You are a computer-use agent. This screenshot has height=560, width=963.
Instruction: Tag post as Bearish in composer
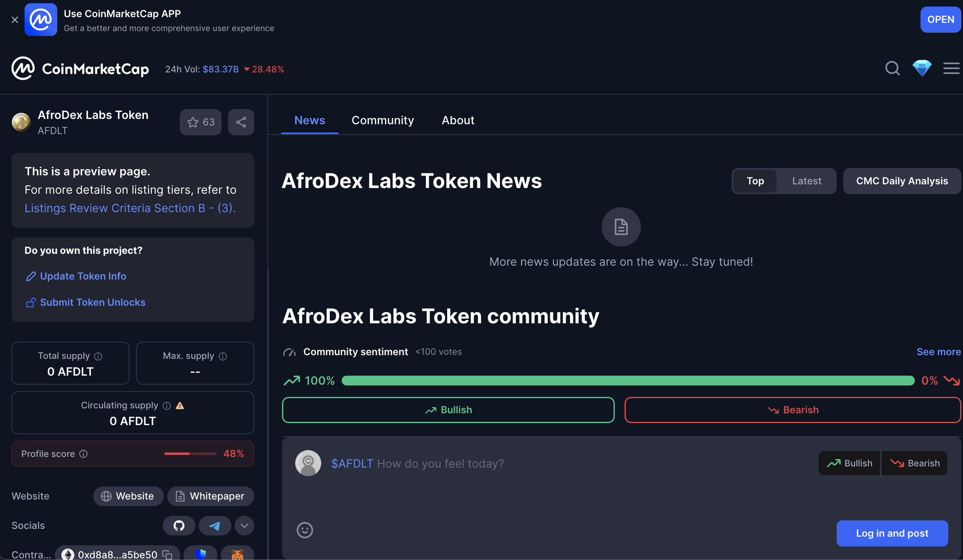[915, 463]
